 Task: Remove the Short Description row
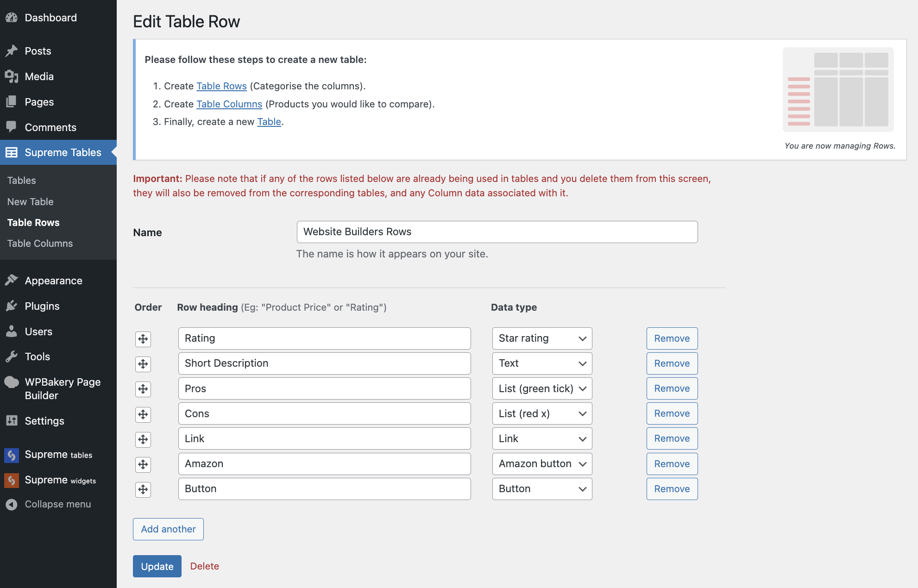672,363
